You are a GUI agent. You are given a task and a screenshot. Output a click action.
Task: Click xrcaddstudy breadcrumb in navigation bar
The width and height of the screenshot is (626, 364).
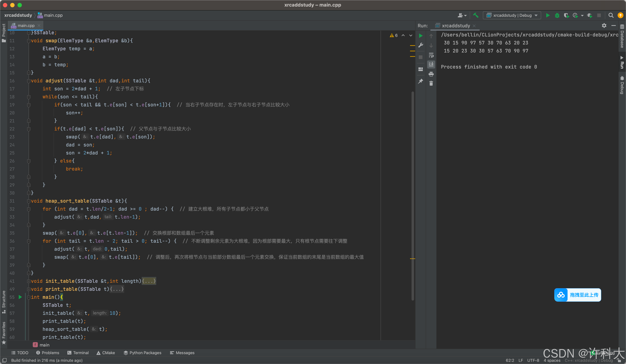(x=18, y=15)
